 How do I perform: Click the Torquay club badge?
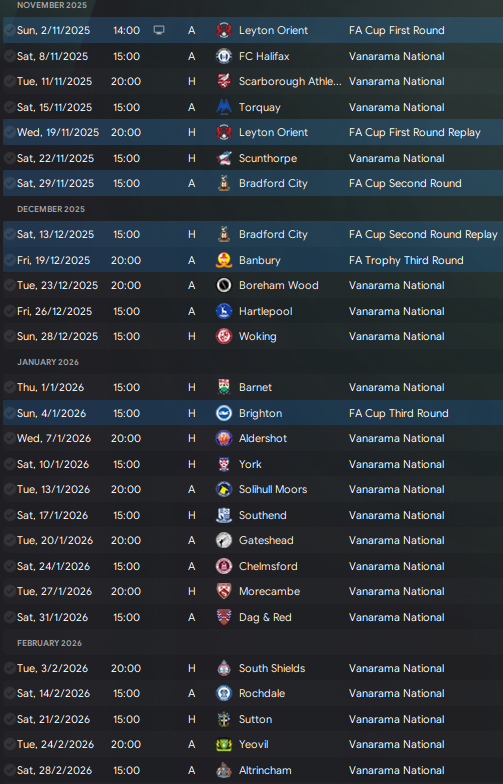click(x=224, y=107)
